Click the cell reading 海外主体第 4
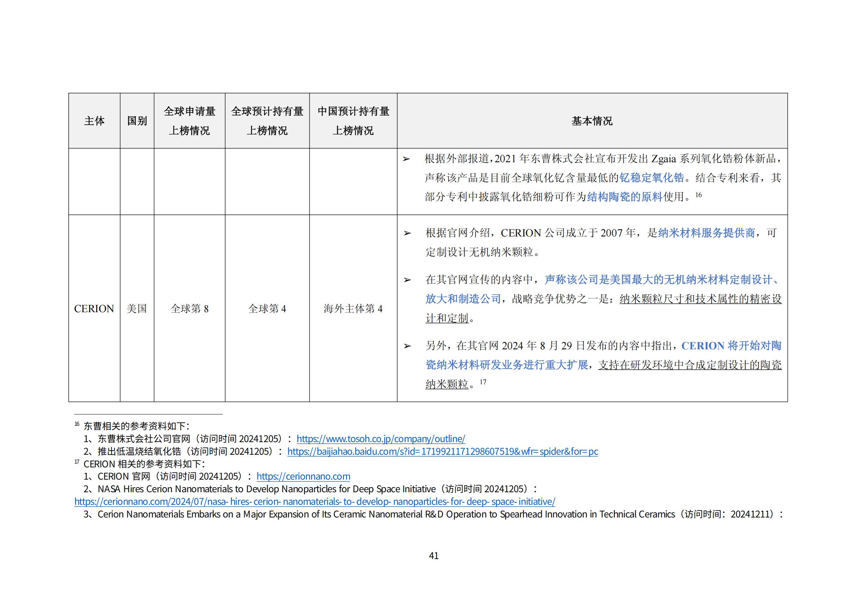 (353, 309)
